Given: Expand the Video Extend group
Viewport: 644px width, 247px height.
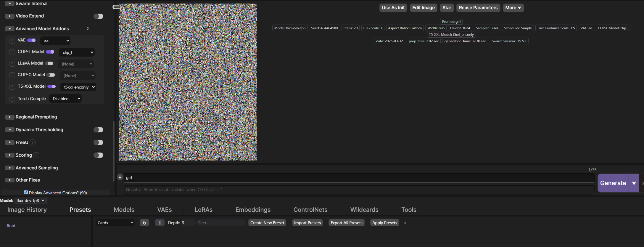Looking at the screenshot, I should (x=10, y=16).
